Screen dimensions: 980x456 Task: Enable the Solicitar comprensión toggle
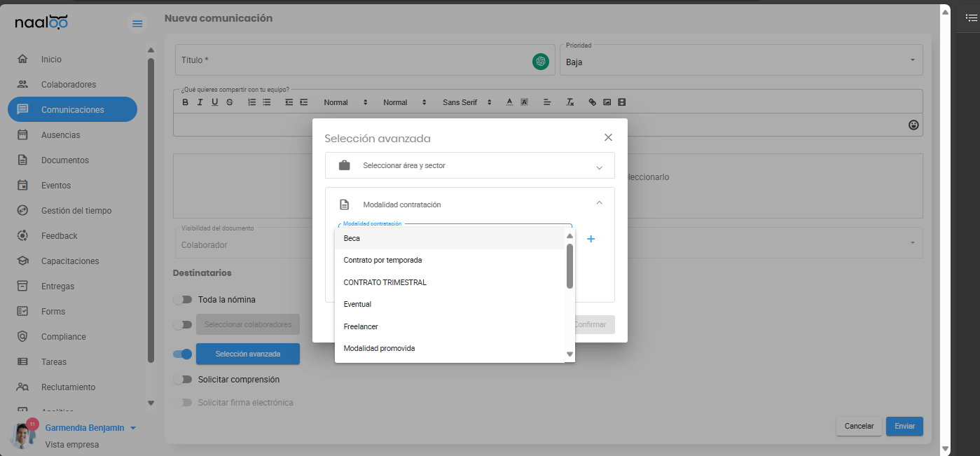pyautogui.click(x=183, y=380)
